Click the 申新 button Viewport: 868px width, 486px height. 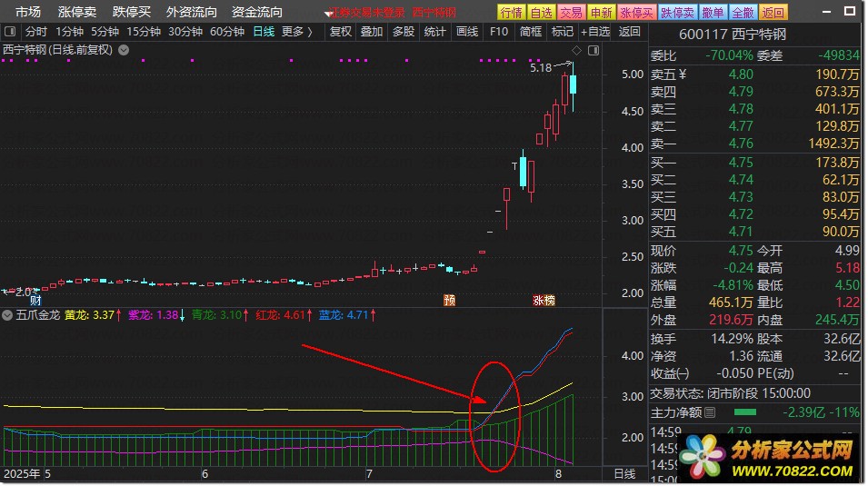coord(601,12)
